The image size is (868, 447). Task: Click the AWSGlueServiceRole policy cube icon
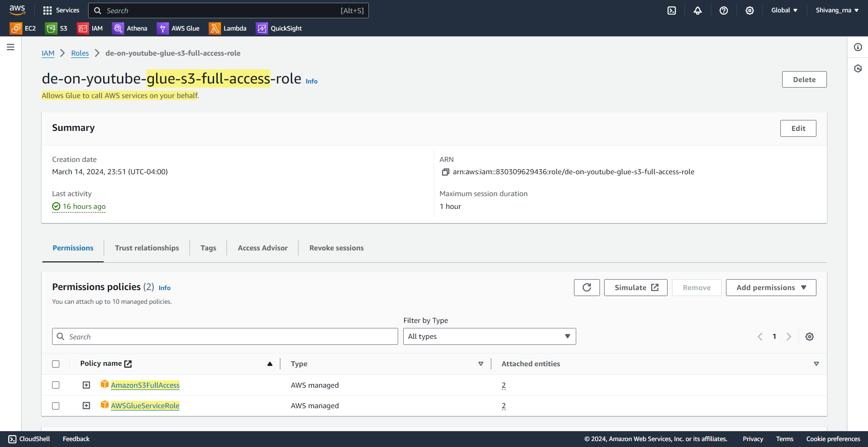105,405
